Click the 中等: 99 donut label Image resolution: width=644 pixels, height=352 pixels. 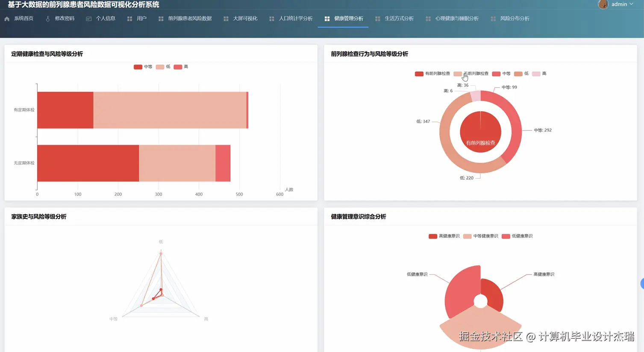509,87
